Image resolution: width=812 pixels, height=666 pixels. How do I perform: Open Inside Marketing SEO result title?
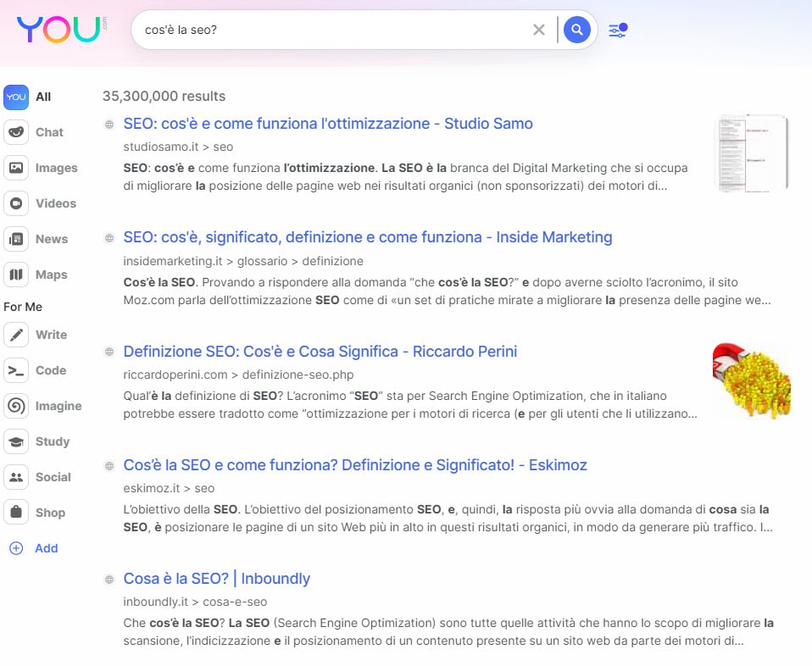click(x=368, y=237)
